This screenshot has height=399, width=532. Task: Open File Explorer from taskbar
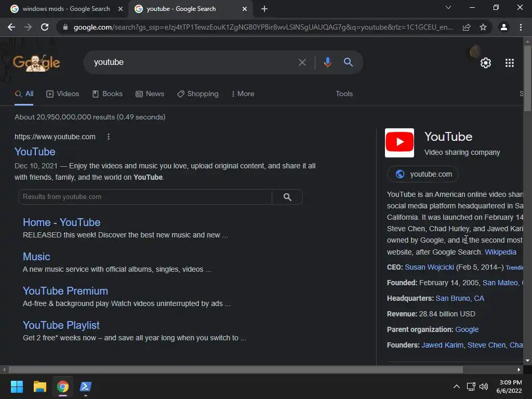(x=39, y=387)
